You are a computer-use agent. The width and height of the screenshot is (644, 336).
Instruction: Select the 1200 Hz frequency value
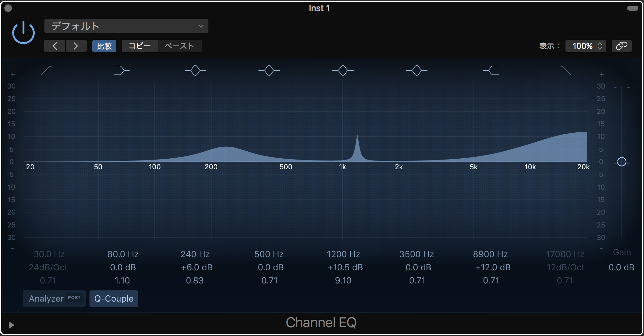click(343, 254)
